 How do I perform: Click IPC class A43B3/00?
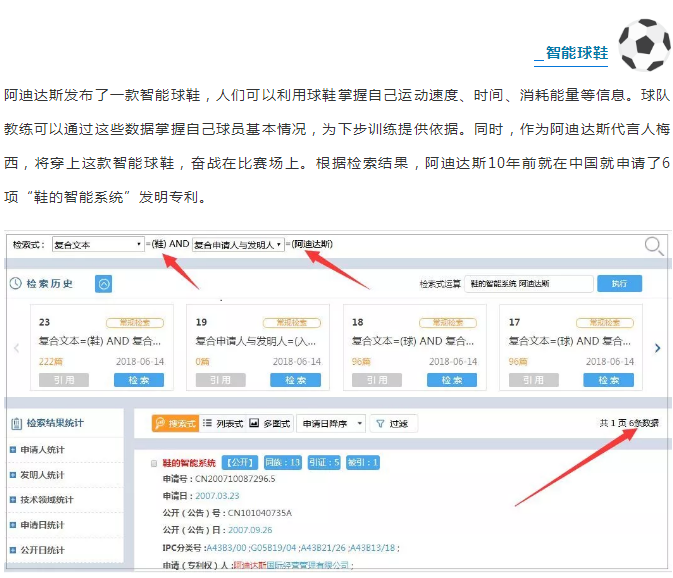click(227, 548)
